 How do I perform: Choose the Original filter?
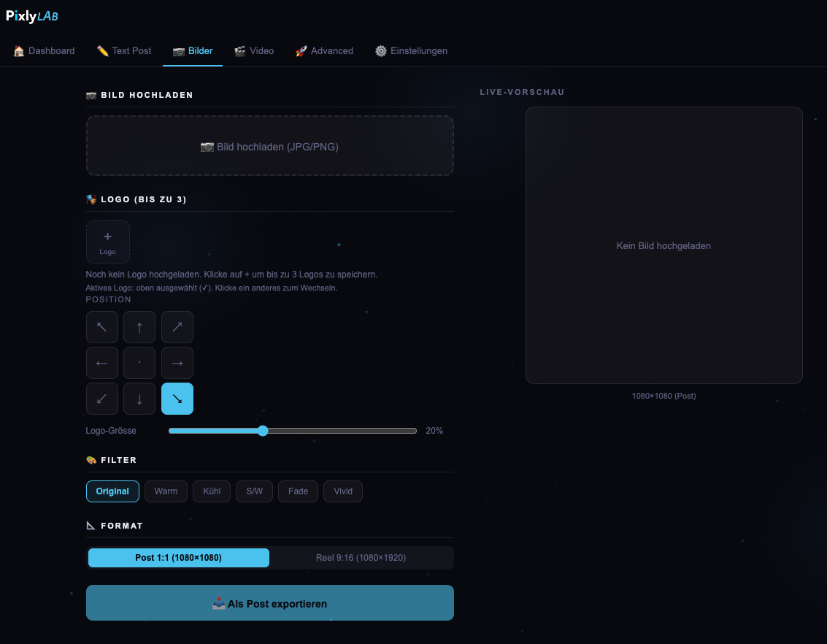coord(112,491)
